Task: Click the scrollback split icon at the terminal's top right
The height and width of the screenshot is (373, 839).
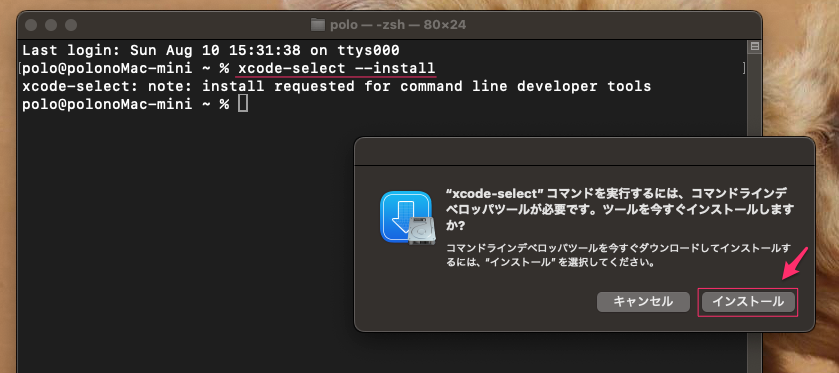Action: [755, 47]
